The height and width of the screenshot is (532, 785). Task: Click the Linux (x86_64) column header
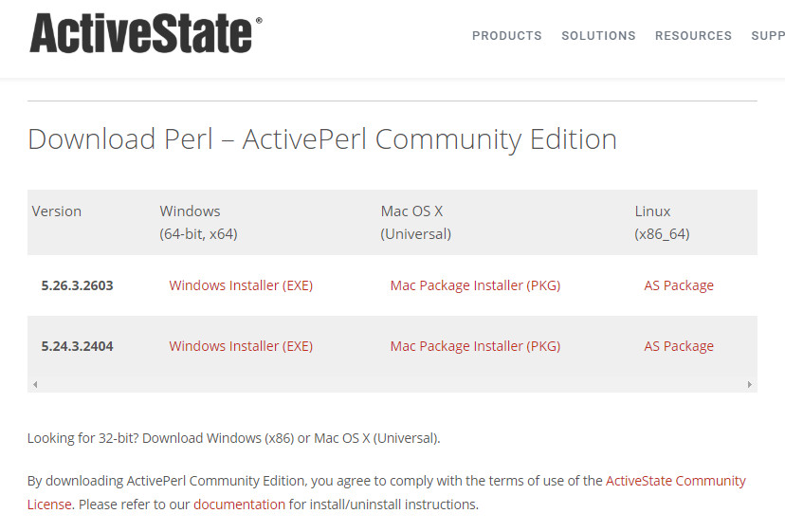662,222
